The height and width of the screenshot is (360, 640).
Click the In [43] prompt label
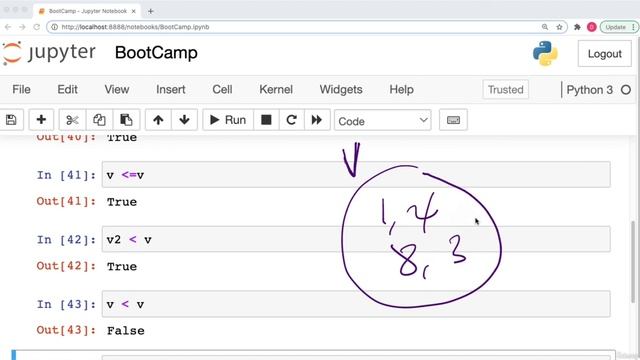[x=67, y=304]
